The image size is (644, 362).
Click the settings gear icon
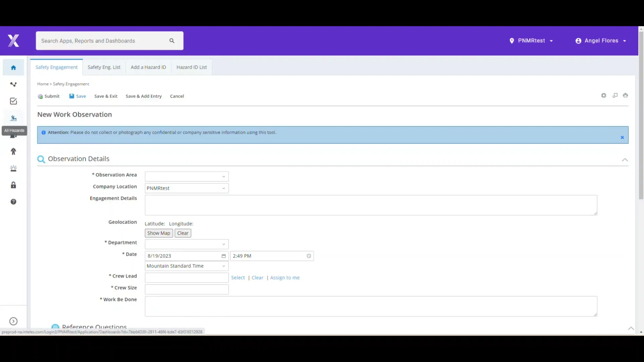pos(604,95)
